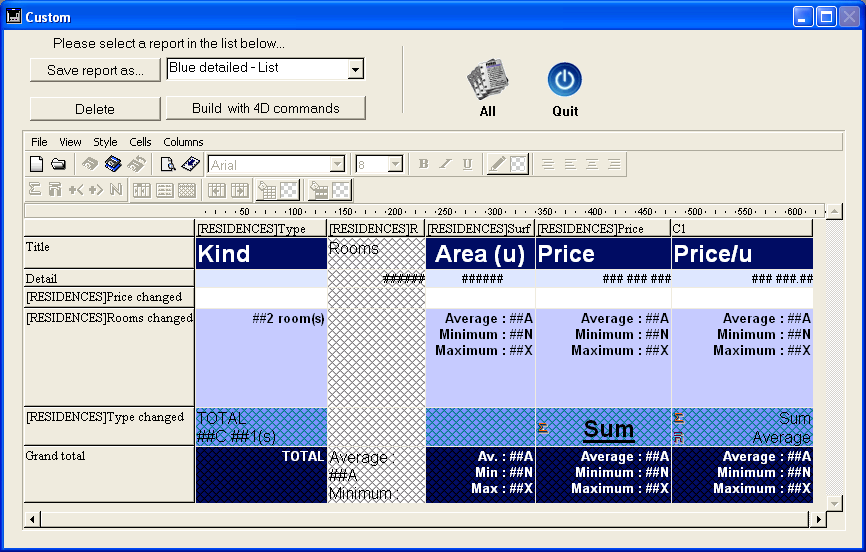Toggle Italic text formatting

445,164
